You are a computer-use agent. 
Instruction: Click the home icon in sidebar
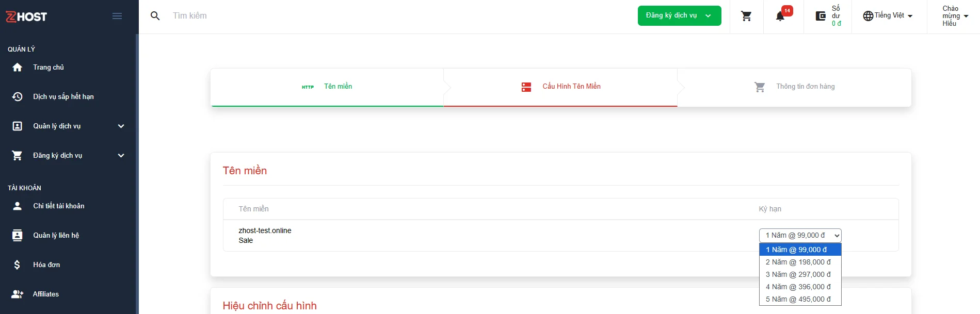17,68
